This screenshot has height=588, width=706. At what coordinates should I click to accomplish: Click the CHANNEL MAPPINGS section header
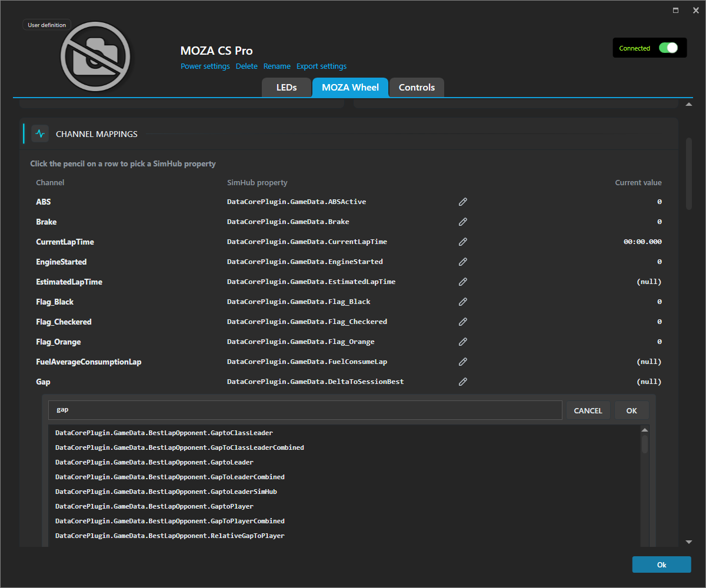tap(96, 134)
